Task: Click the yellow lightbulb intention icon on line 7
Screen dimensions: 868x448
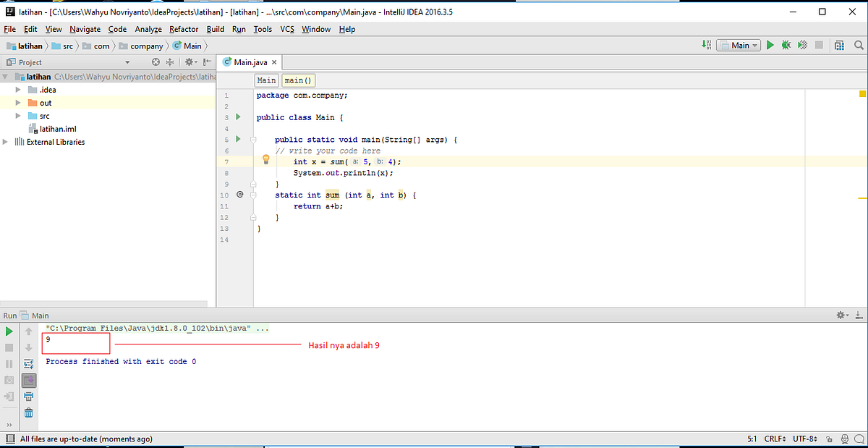Action: [265, 160]
